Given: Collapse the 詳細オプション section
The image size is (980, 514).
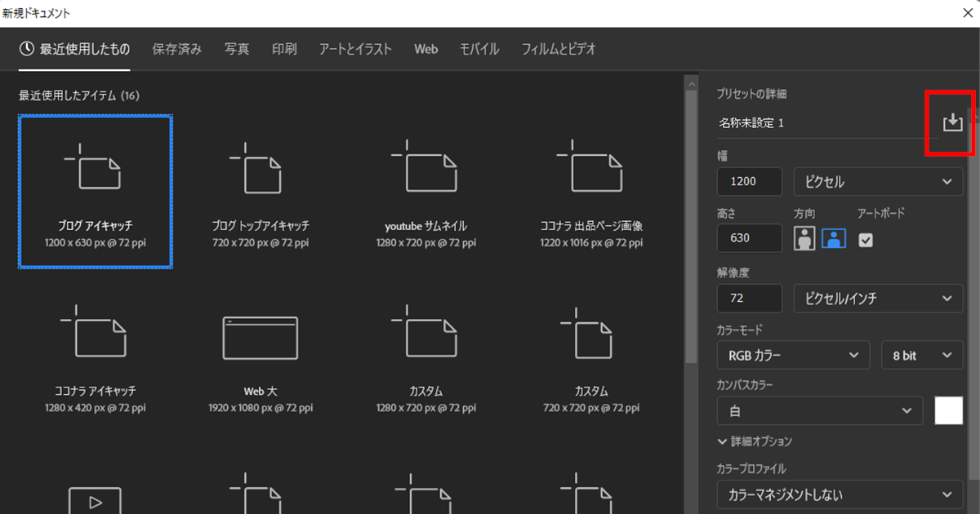Looking at the screenshot, I should [755, 441].
